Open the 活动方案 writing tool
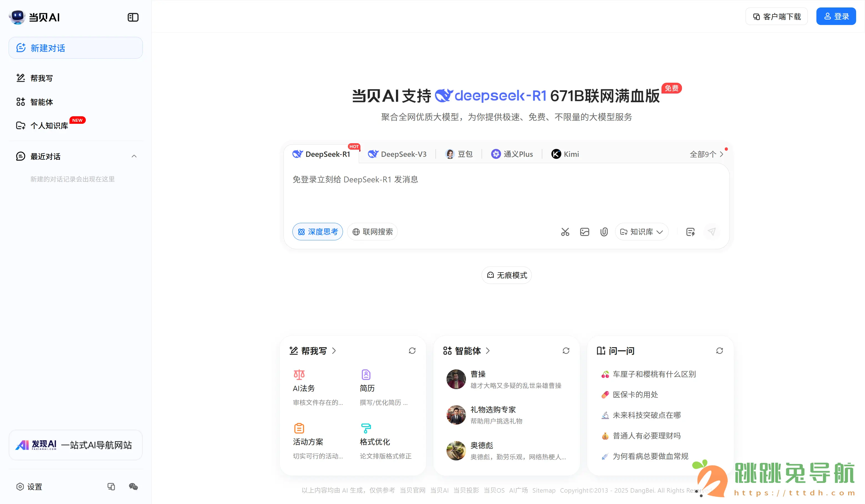 coord(318,441)
